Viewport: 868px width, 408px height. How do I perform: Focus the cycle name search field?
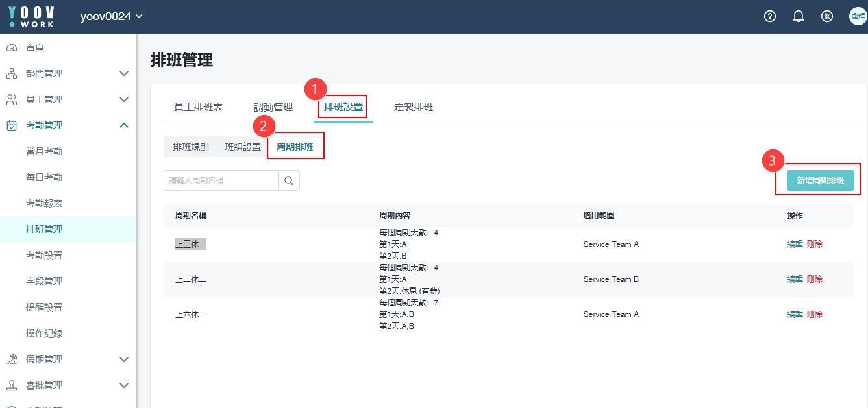(221, 181)
